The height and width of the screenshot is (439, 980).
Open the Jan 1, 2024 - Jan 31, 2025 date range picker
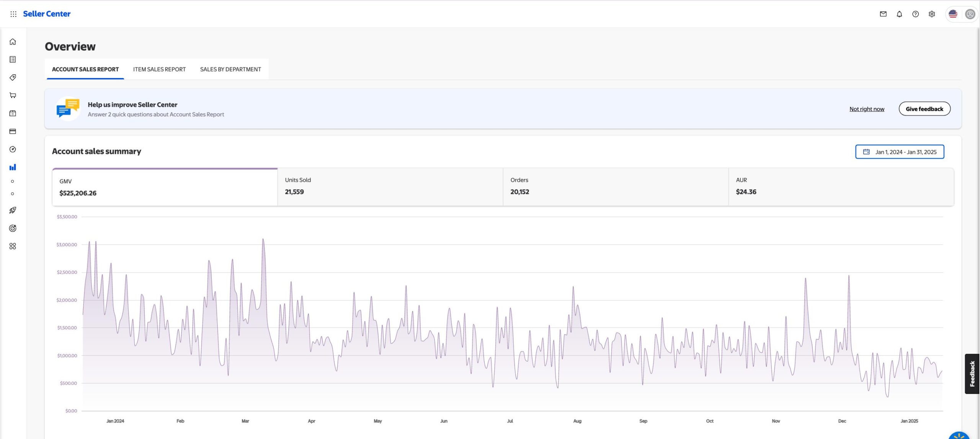click(900, 152)
